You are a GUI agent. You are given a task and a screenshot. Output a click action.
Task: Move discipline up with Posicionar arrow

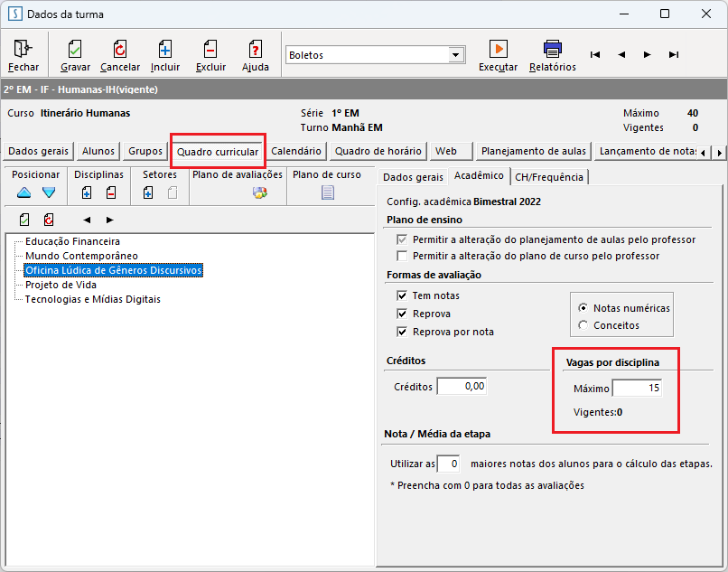pyautogui.click(x=24, y=192)
